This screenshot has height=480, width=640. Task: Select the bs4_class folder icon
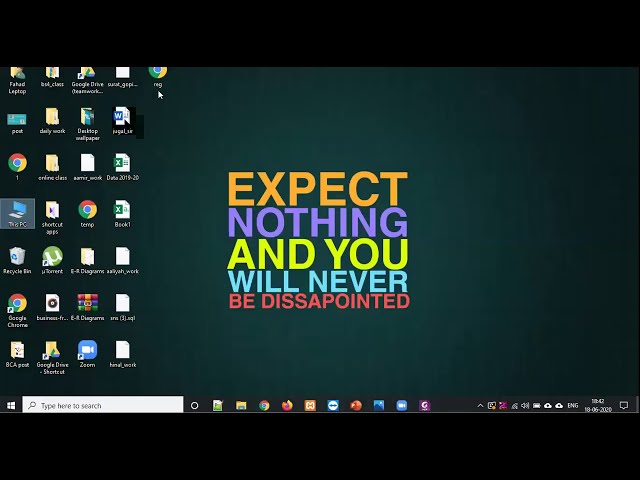(x=52, y=78)
